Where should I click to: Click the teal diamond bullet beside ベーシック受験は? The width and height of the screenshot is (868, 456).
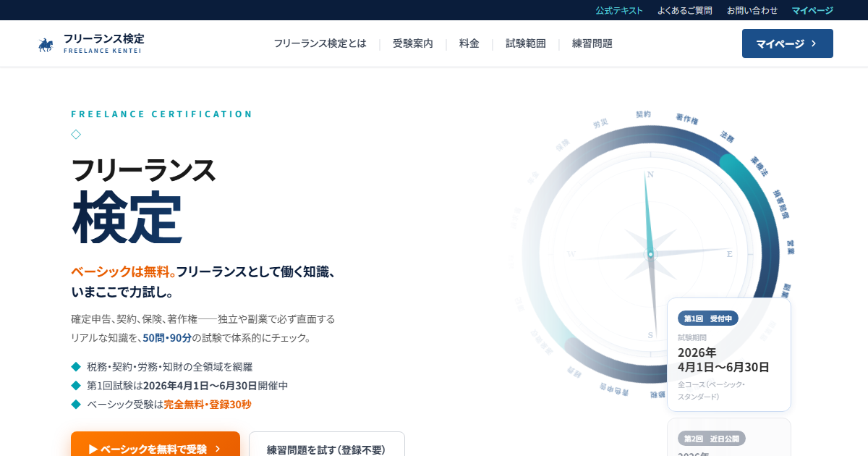coord(76,404)
